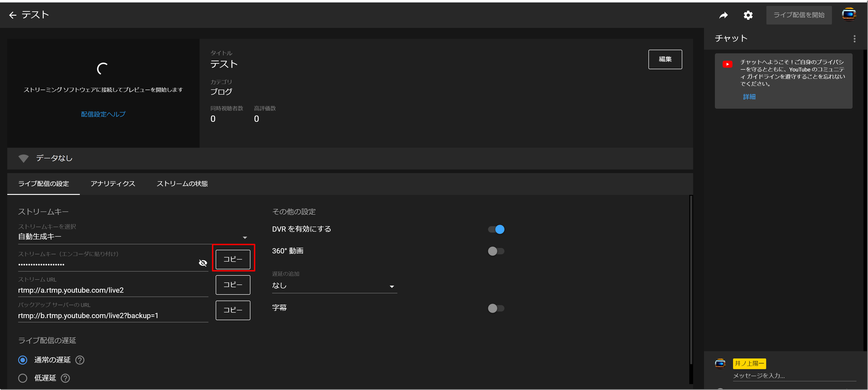Click the その他の設定 section heading
The width and height of the screenshot is (868, 390).
coord(294,212)
